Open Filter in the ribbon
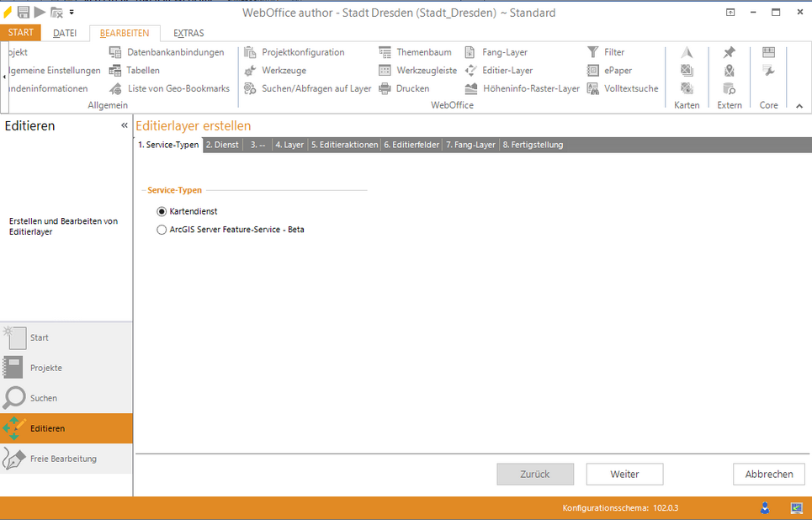Screen dimensions: 812x520 [605, 52]
